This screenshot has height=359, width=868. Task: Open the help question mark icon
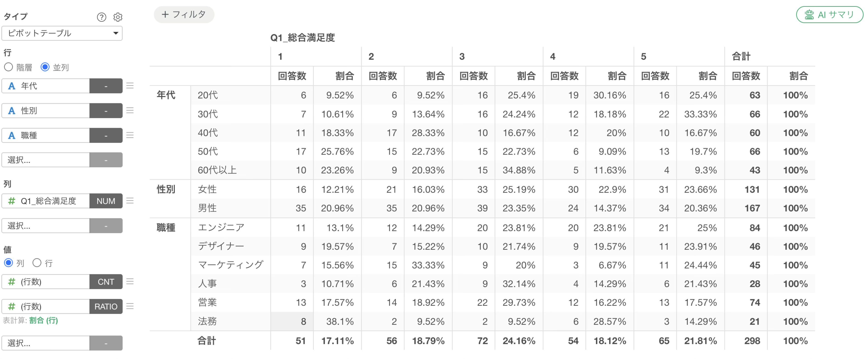tap(101, 17)
